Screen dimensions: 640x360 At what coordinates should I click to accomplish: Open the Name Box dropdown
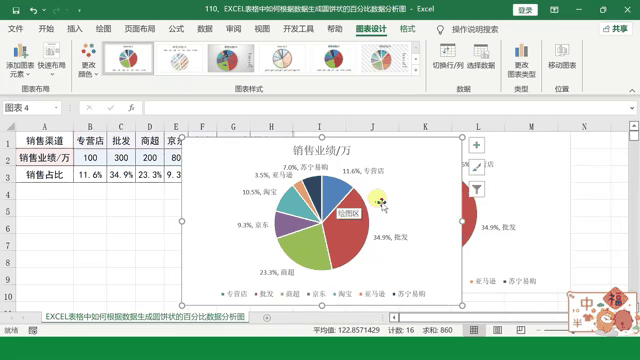(56, 108)
